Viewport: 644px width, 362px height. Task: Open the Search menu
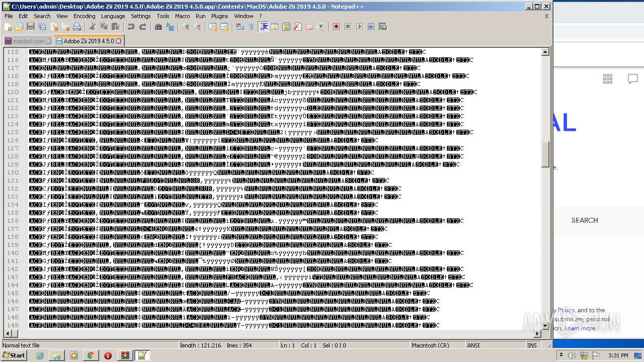point(42,16)
